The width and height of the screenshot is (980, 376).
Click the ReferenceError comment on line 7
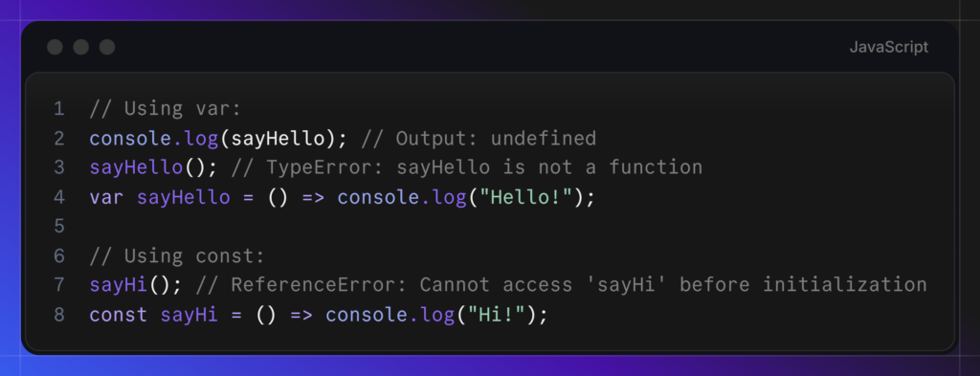[x=561, y=285]
